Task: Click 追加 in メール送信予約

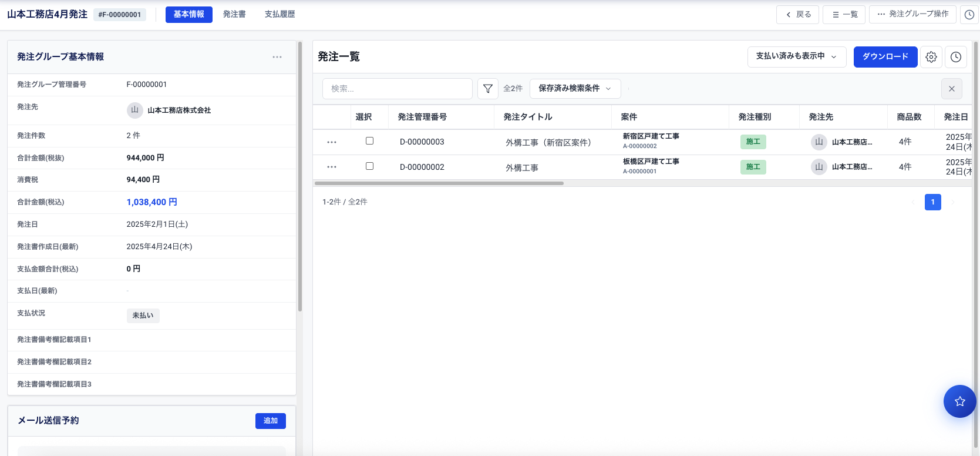Action: pos(271,421)
